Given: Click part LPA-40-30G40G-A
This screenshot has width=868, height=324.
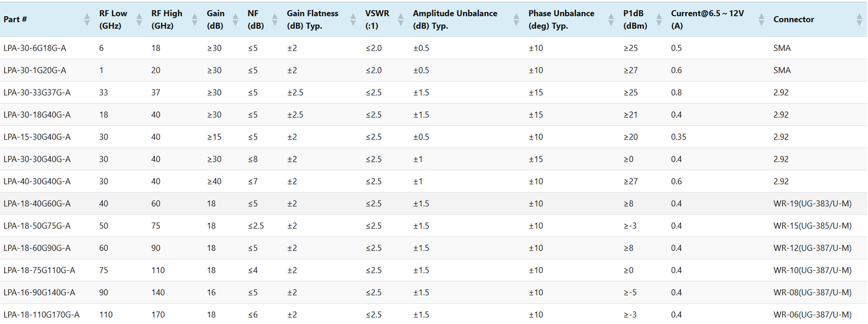Looking at the screenshot, I should (37, 181).
